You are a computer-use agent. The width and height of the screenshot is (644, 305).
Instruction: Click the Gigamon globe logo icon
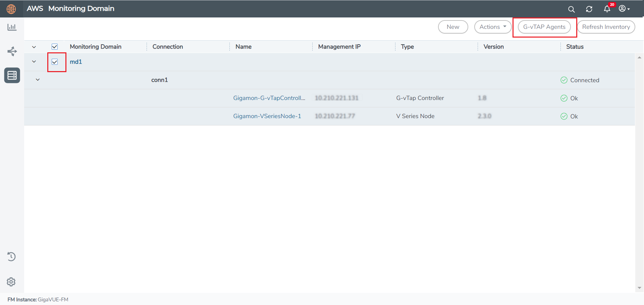pyautogui.click(x=11, y=9)
